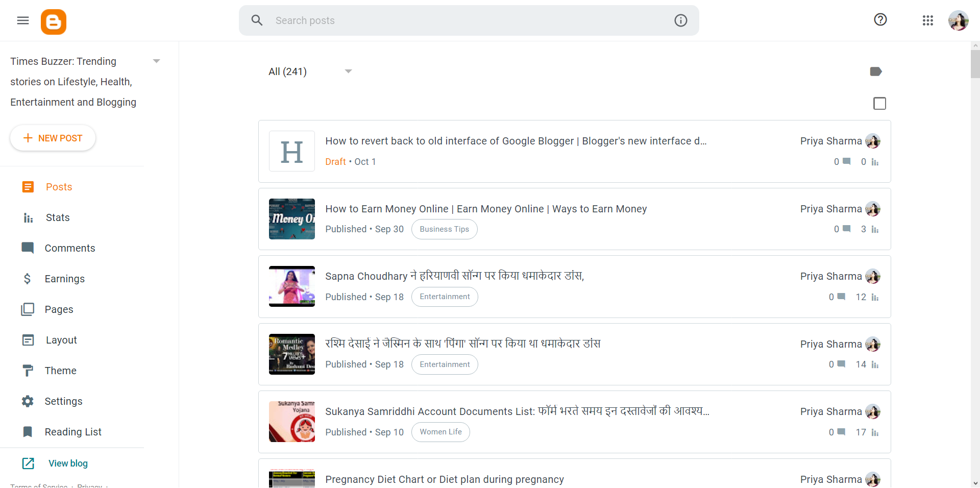Open the Google apps grid

click(x=927, y=20)
